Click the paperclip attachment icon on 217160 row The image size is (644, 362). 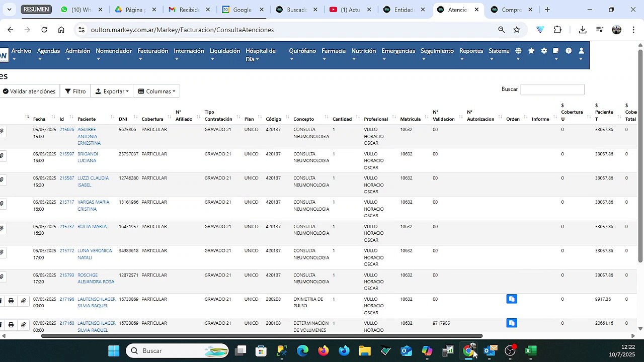click(x=23, y=325)
